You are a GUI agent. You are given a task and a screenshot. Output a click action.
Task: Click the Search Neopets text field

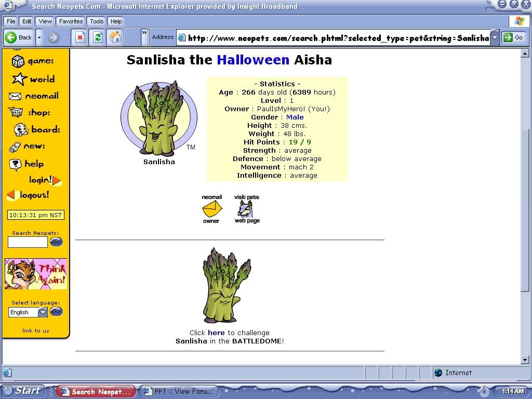(x=28, y=242)
